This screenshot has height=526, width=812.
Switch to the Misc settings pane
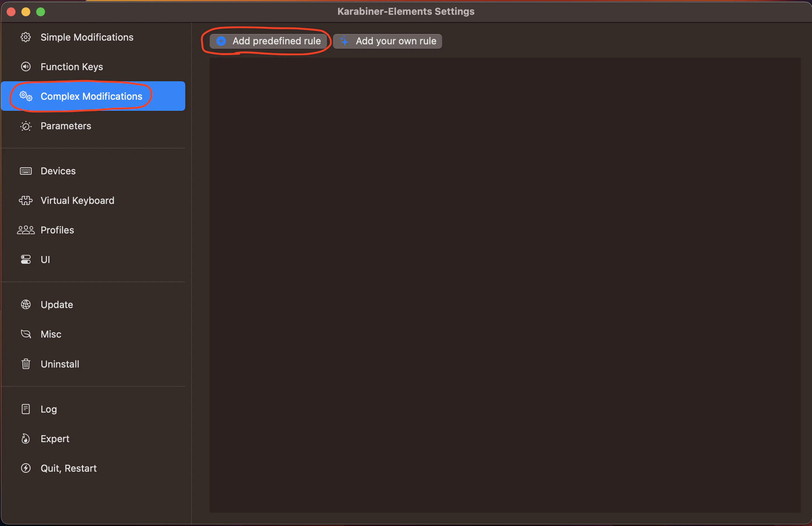(51, 334)
